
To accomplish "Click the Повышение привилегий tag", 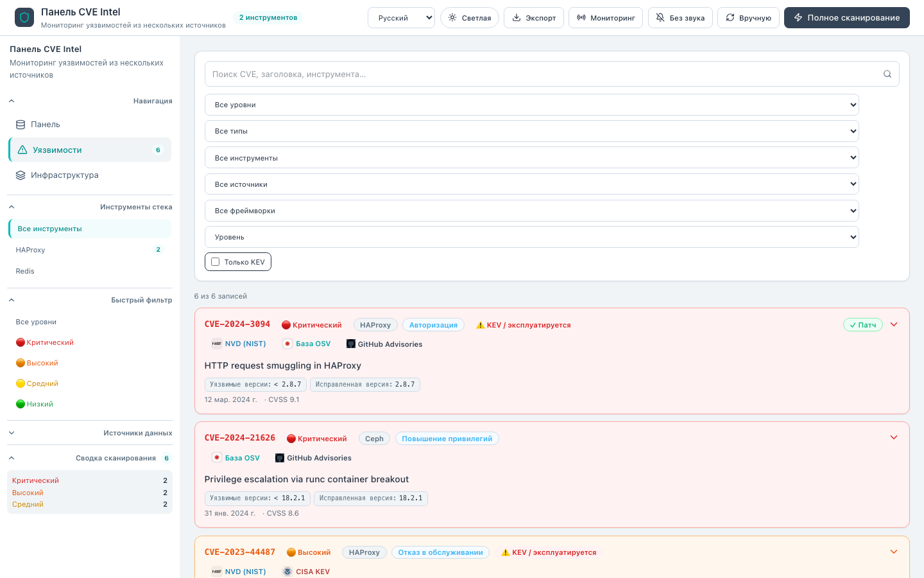I will point(447,439).
